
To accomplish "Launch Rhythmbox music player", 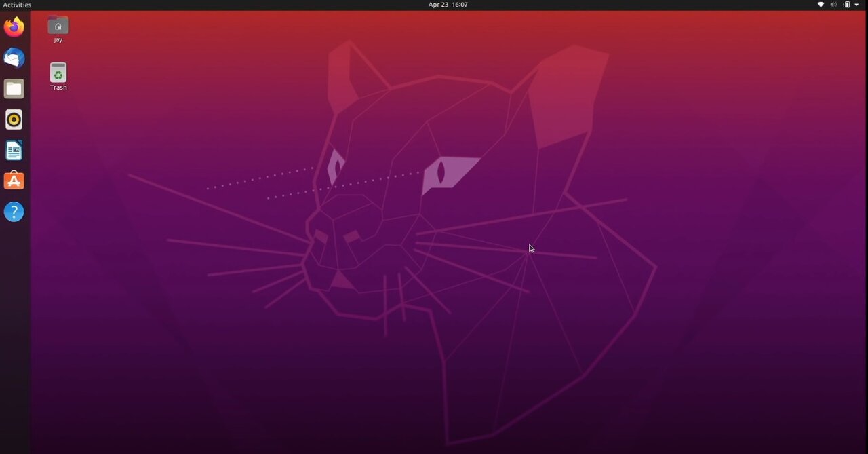I will point(14,120).
